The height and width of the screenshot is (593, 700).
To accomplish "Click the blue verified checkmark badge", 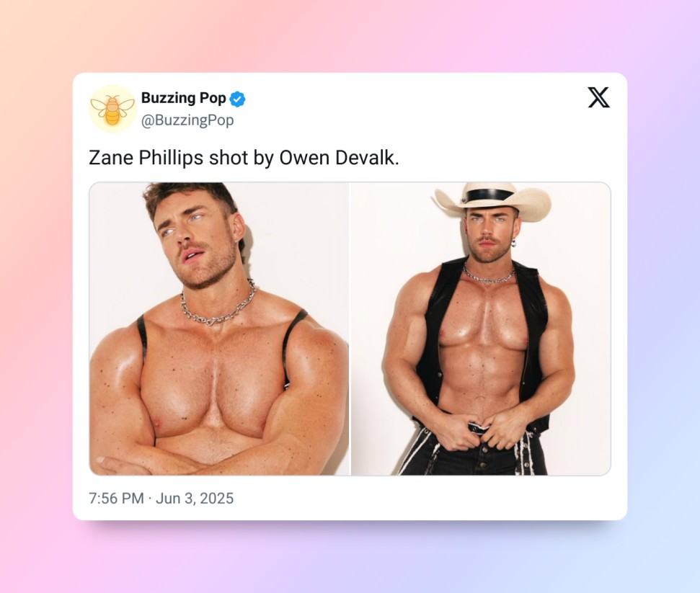I will click(x=237, y=99).
